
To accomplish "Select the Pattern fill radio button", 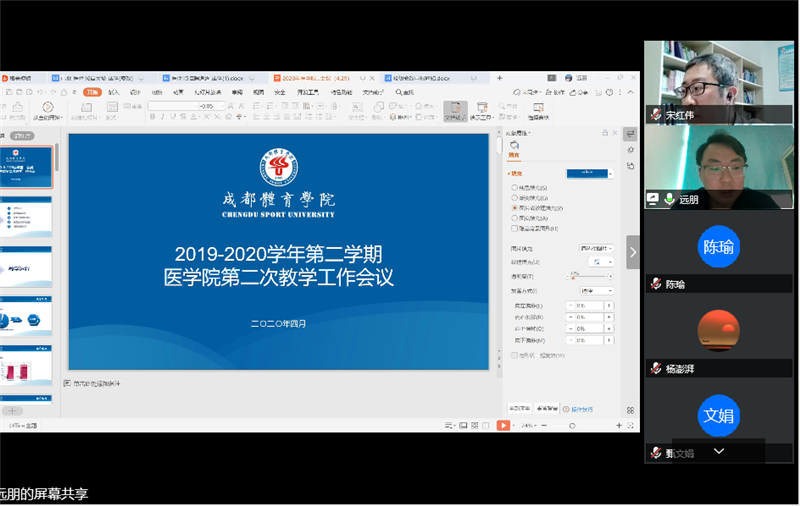I will [514, 218].
